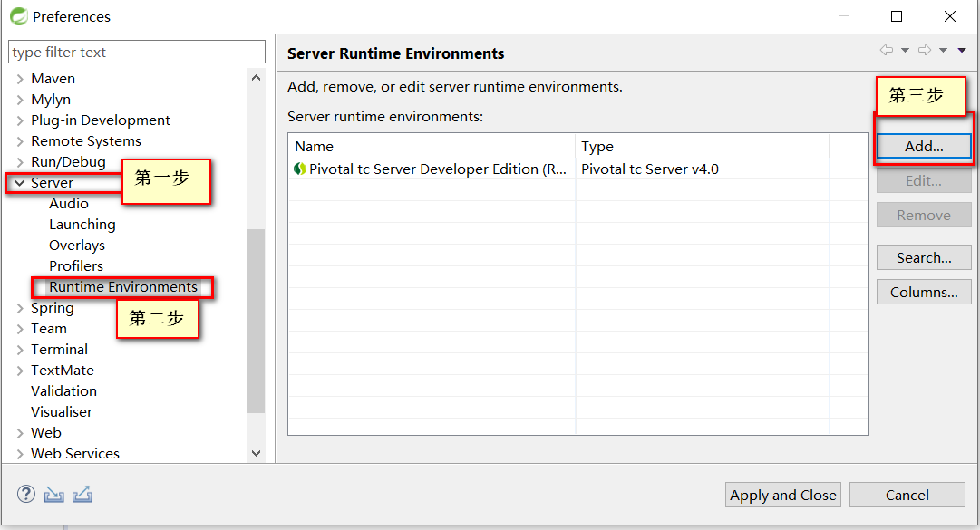
Task: Expand the Spring tree node
Action: [x=19, y=308]
